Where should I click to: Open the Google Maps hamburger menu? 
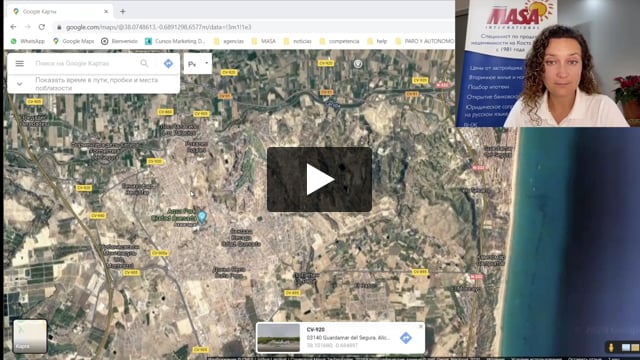tap(20, 63)
